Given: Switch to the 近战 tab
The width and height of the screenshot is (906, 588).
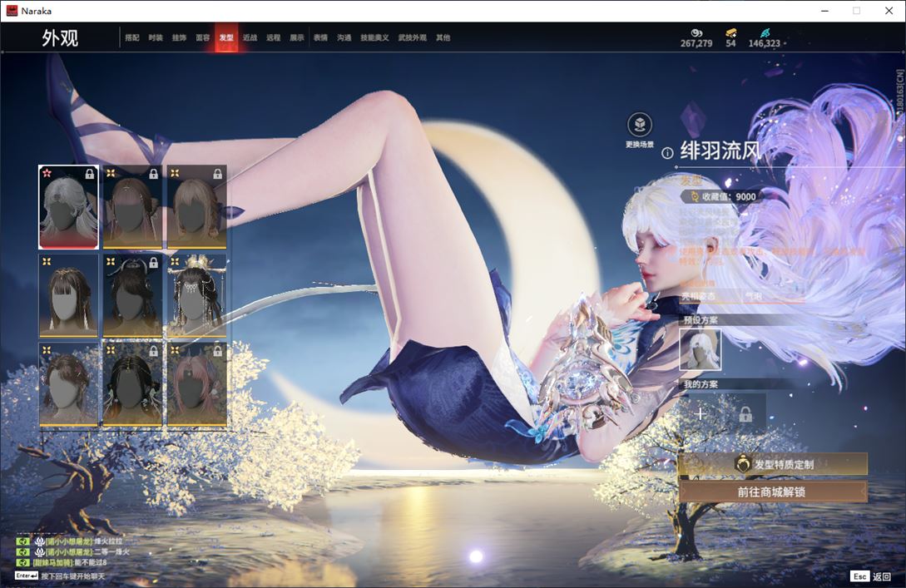Looking at the screenshot, I should tap(250, 37).
